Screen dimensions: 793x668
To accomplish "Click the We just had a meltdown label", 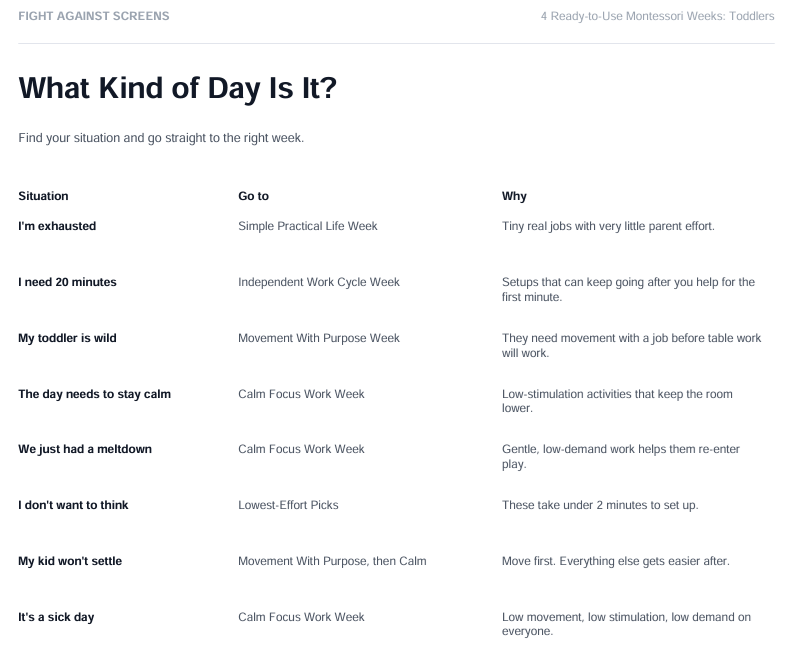I will point(85,449).
